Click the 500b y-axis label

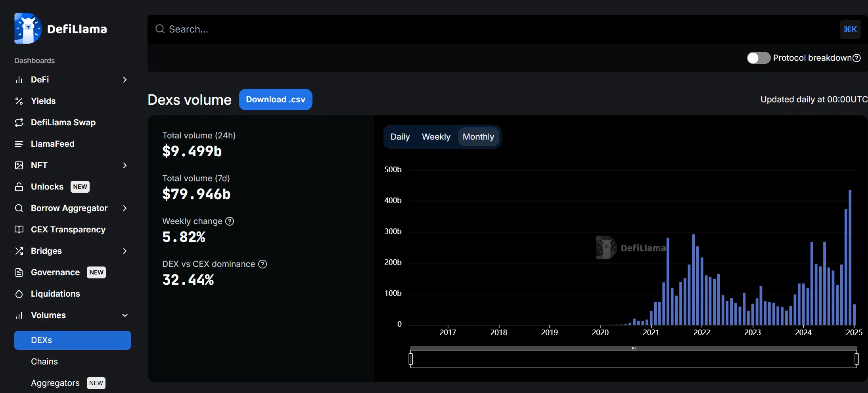pos(393,170)
